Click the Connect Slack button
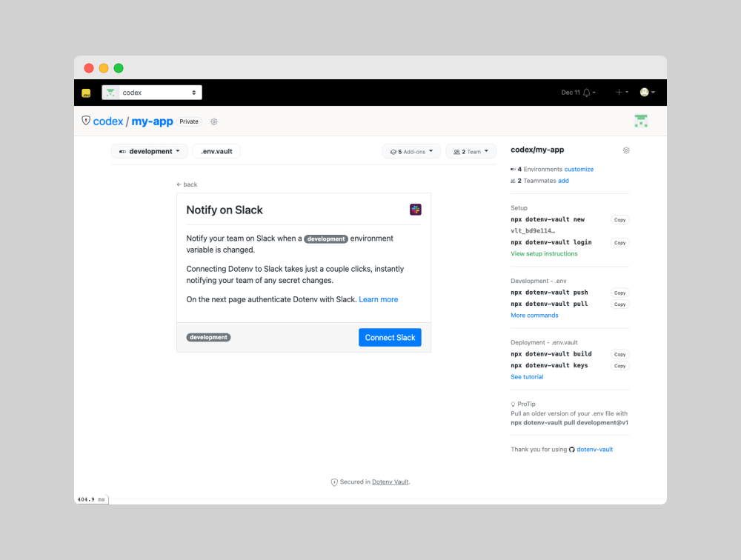The image size is (741, 560). [x=390, y=338]
